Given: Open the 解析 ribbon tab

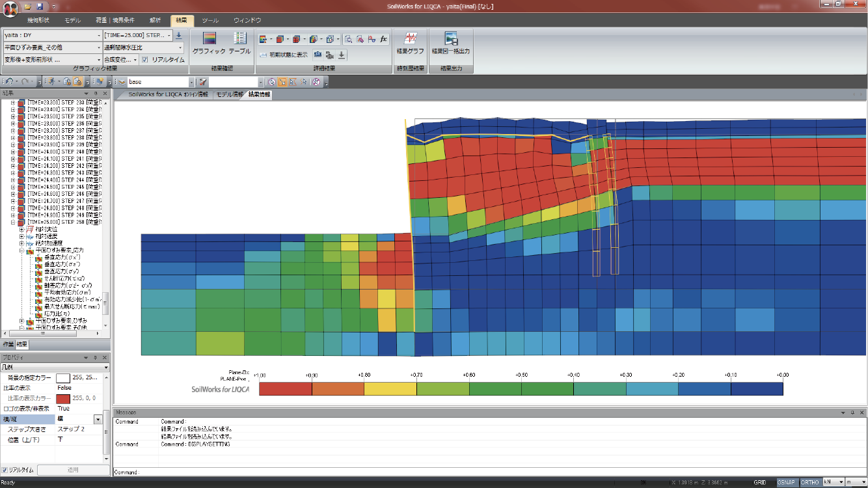Looking at the screenshot, I should pyautogui.click(x=155, y=21).
